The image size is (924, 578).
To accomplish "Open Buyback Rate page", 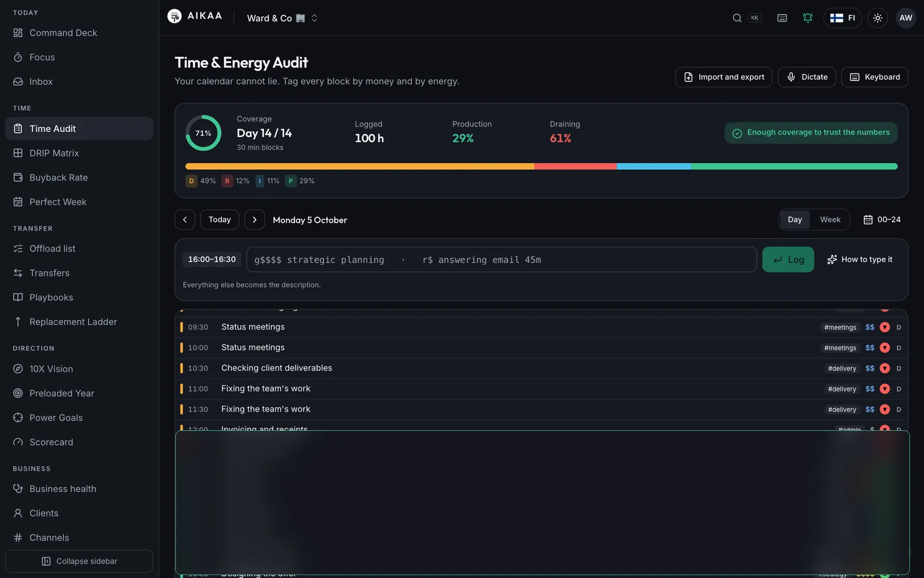I will 79,177.
